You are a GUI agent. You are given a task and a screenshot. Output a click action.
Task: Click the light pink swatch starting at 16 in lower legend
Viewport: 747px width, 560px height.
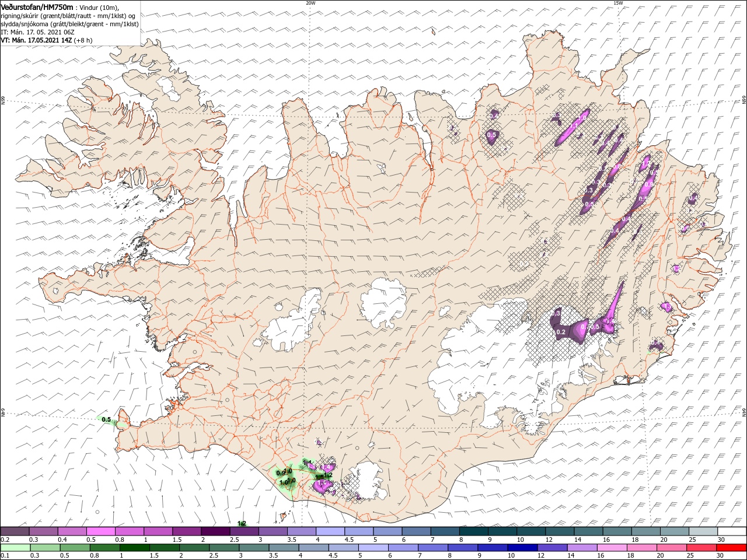coord(612,548)
